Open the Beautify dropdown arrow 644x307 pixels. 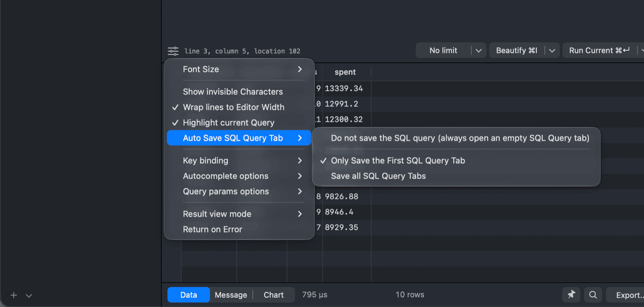[x=552, y=51]
